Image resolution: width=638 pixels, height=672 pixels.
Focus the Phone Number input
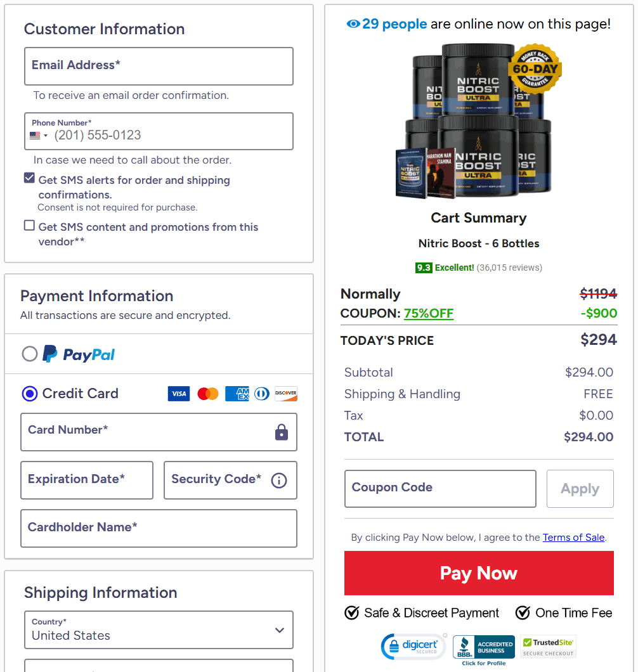pyautogui.click(x=159, y=131)
